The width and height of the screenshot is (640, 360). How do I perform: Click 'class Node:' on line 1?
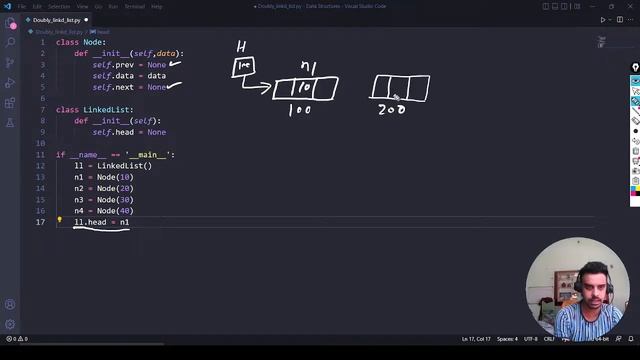[81, 42]
